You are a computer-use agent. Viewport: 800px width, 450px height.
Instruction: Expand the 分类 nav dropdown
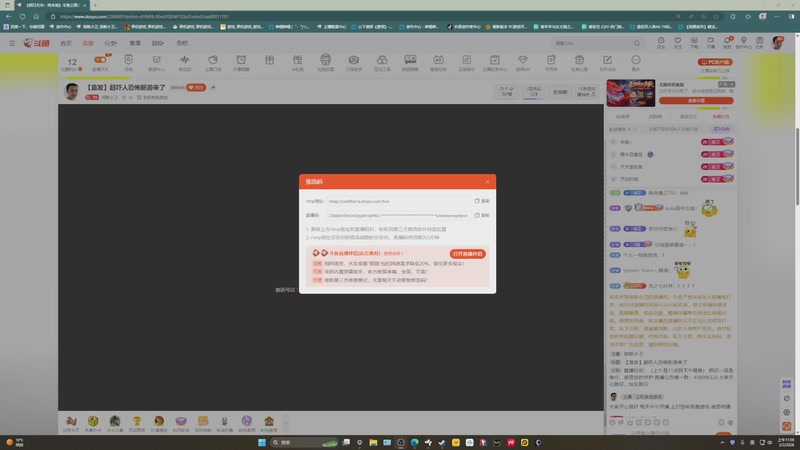110,43
